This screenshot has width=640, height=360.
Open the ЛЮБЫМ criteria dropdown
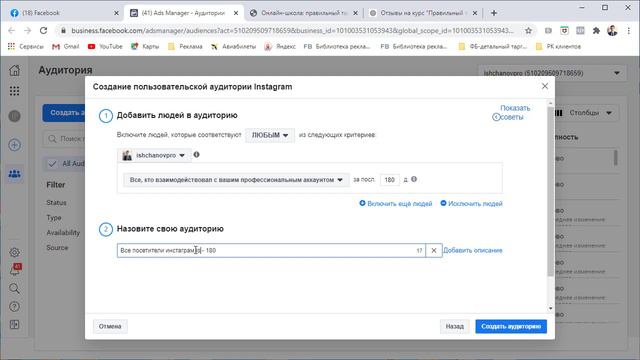coord(270,135)
